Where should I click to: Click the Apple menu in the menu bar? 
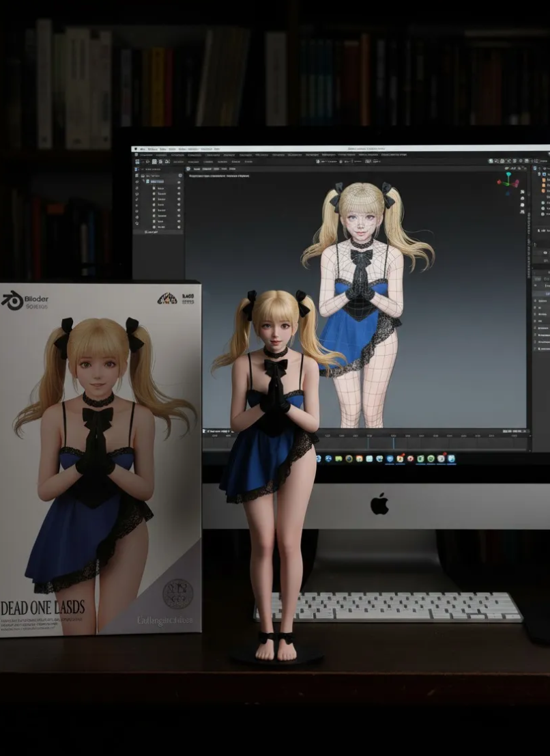136,148
